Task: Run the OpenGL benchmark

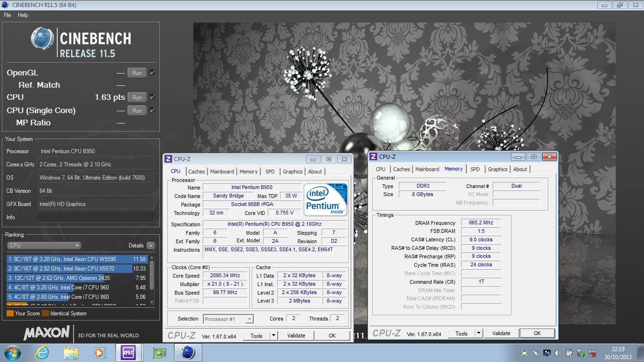Action: click(137, 73)
